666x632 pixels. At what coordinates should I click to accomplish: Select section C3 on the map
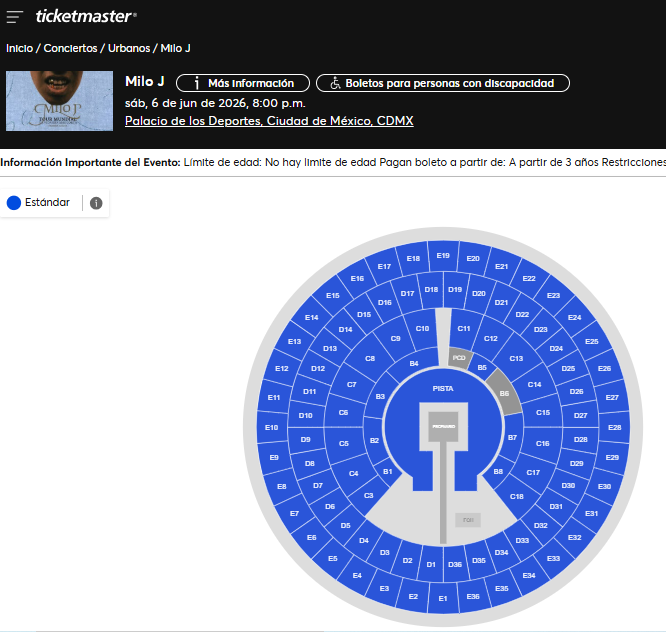coord(369,496)
